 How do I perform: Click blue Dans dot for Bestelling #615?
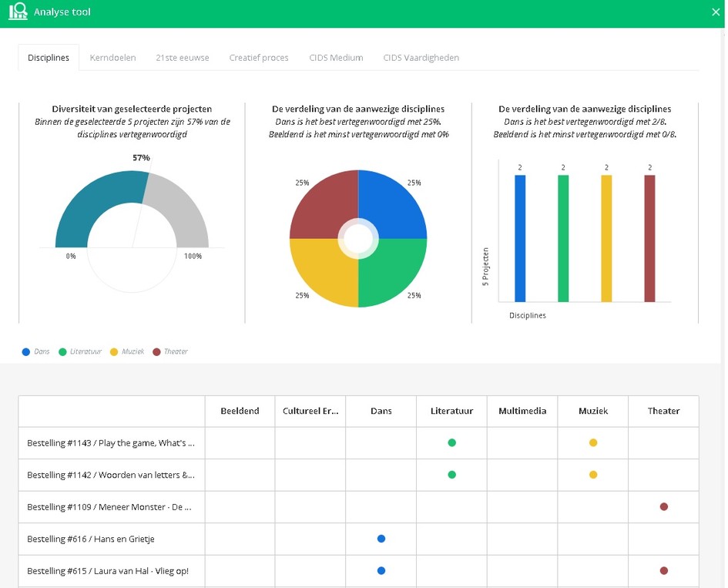[381, 571]
